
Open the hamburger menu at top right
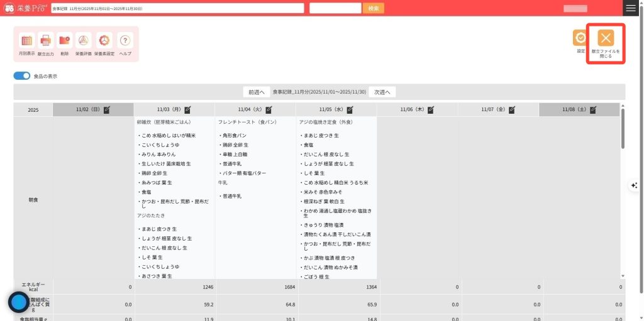click(631, 8)
